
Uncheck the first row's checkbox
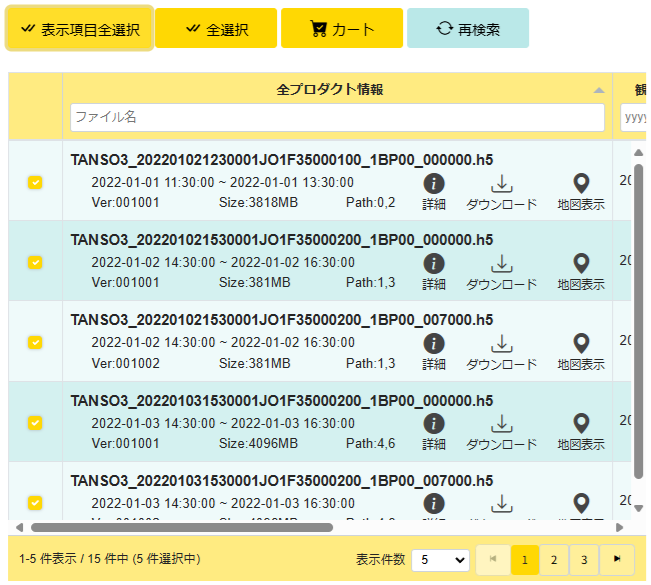pyautogui.click(x=35, y=182)
